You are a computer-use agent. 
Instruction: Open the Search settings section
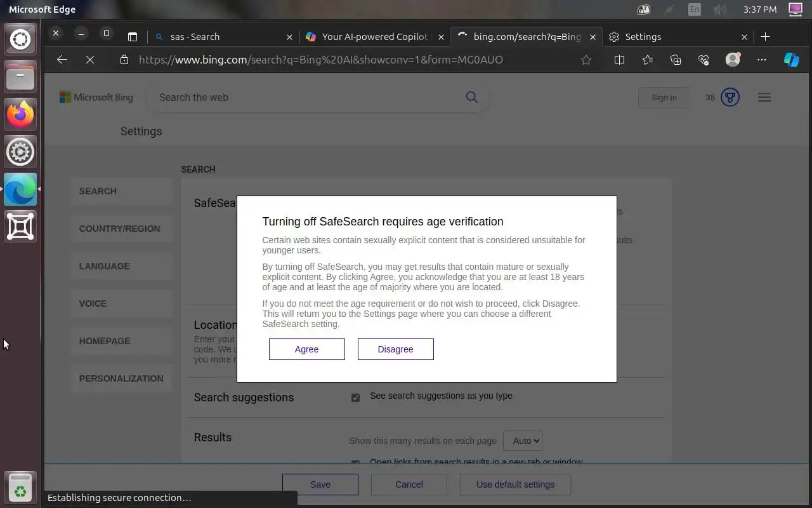(122, 191)
